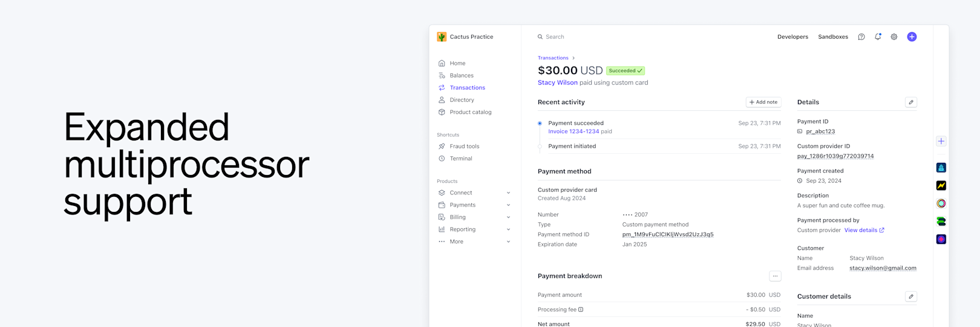Click the Terminal clock icon
This screenshot has width=980, height=327.
click(442, 159)
